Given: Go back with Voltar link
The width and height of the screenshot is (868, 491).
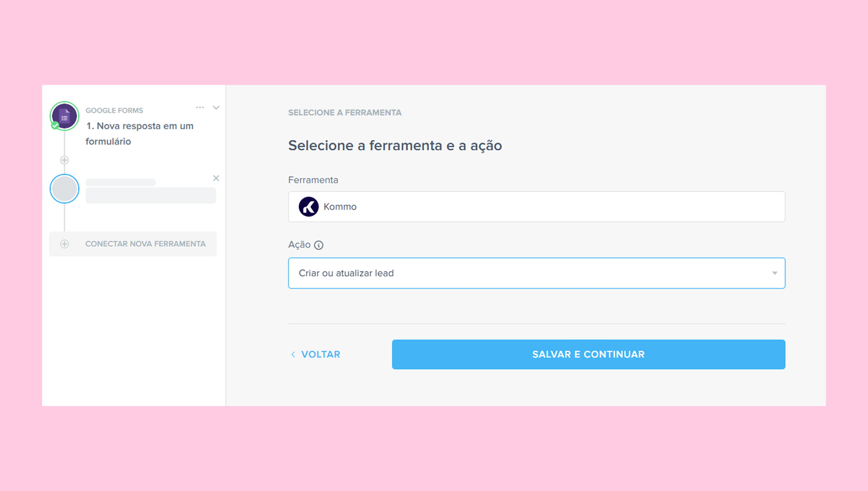Looking at the screenshot, I should pyautogui.click(x=316, y=355).
